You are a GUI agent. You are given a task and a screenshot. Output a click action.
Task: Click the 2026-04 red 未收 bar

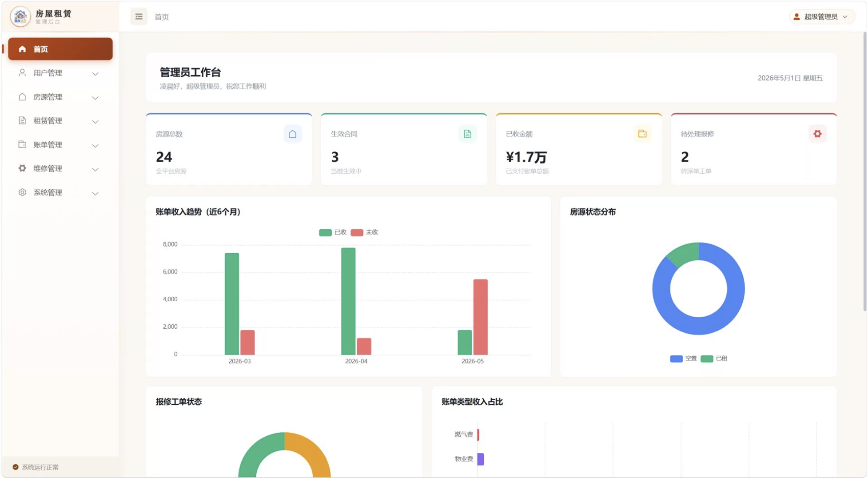point(364,347)
